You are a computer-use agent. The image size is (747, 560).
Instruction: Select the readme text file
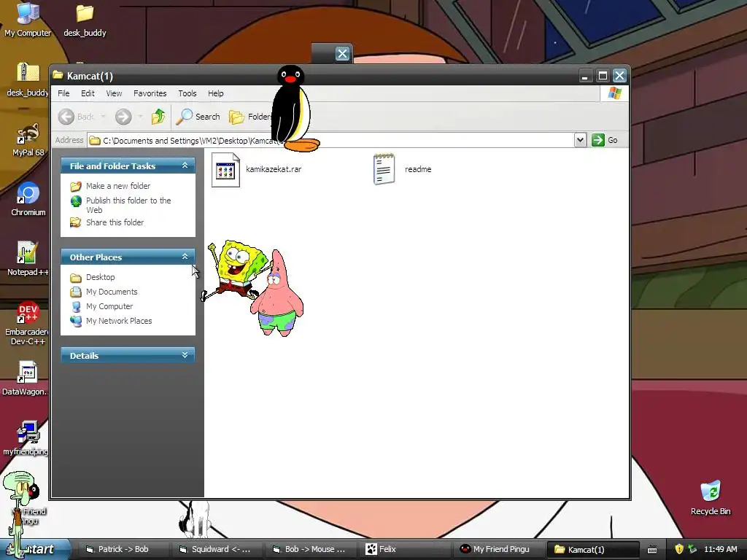pyautogui.click(x=402, y=169)
